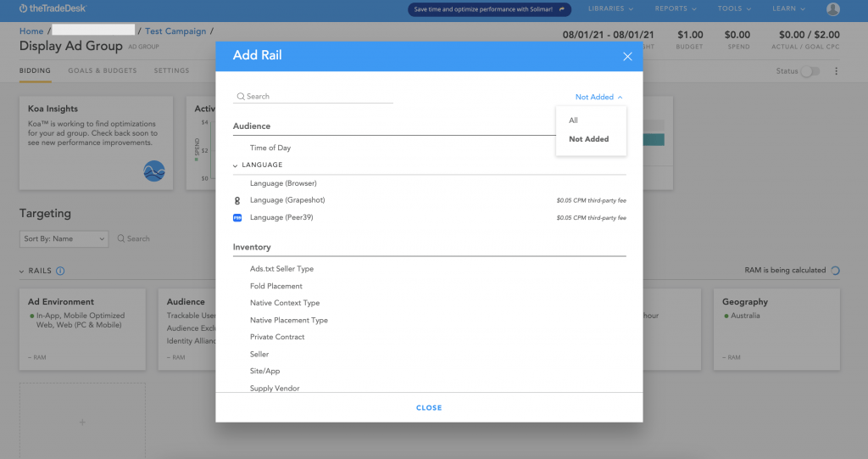Click the CLOSE button in Add Rail
The width and height of the screenshot is (868, 459).
pyautogui.click(x=429, y=408)
